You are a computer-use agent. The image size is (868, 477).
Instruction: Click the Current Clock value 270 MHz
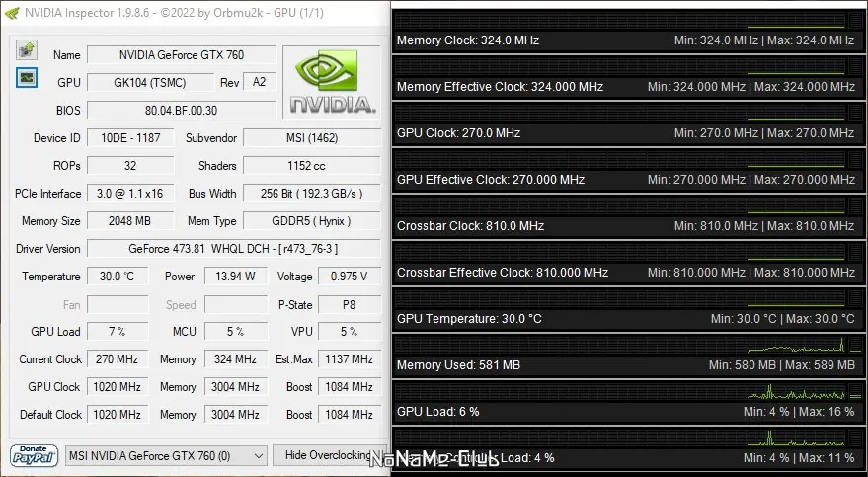(118, 359)
